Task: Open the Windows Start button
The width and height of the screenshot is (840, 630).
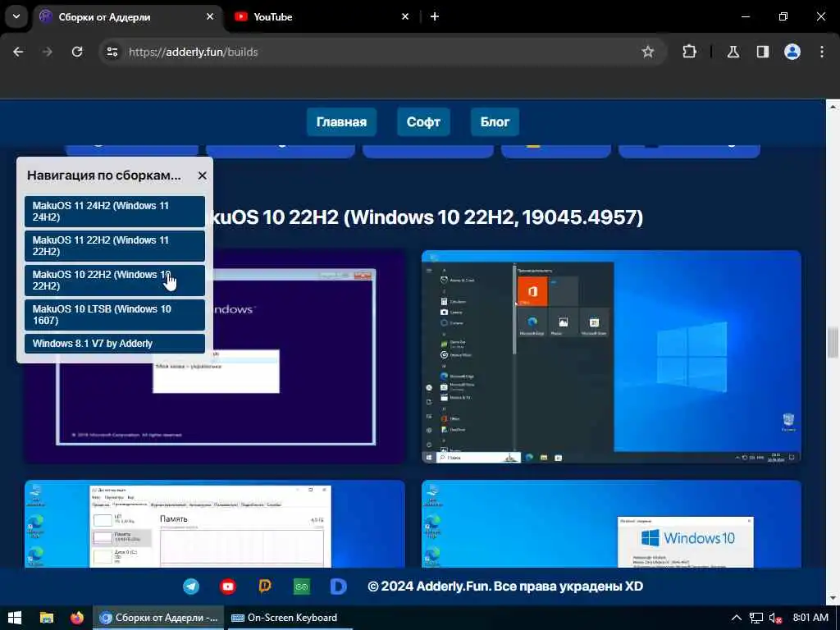Action: point(15,618)
